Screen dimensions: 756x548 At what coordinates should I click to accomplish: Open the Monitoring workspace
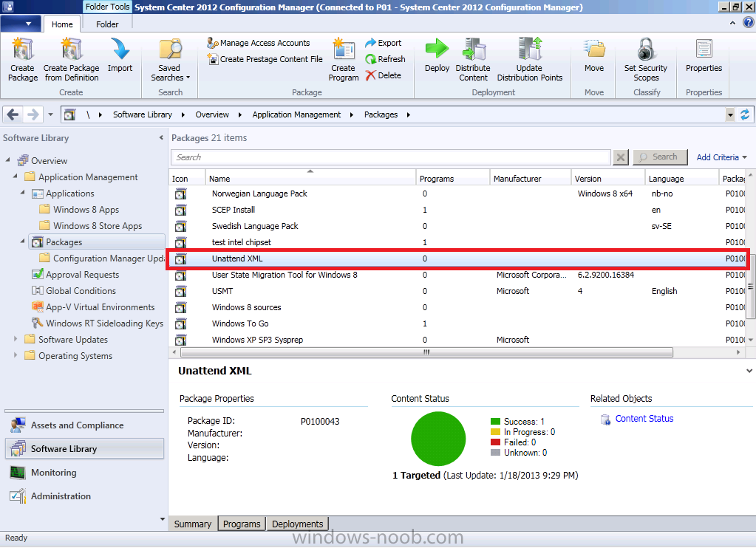click(x=84, y=473)
